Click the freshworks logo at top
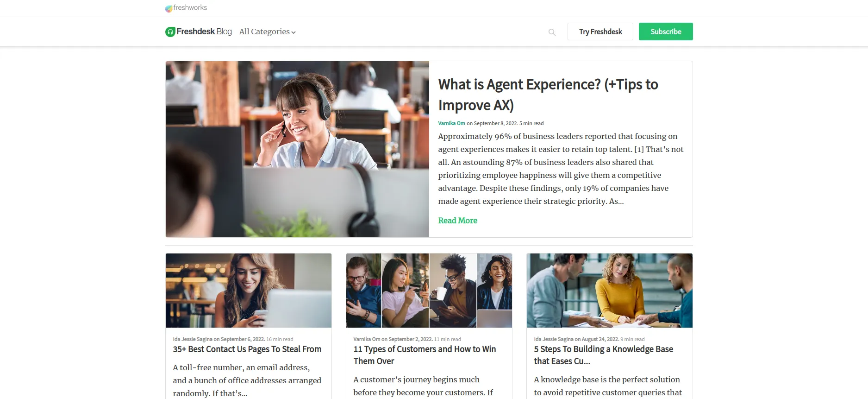Viewport: 868px width, 399px height. pos(186,8)
